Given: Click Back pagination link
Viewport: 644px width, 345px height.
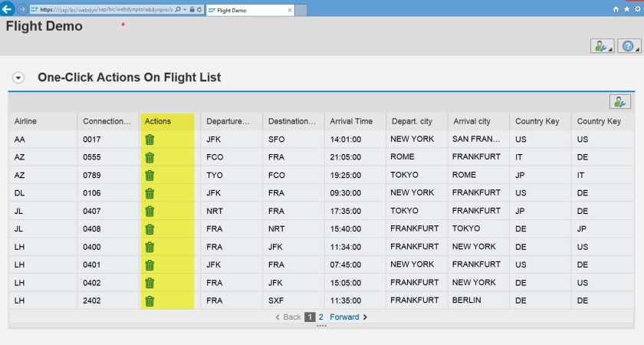Looking at the screenshot, I should tap(288, 317).
